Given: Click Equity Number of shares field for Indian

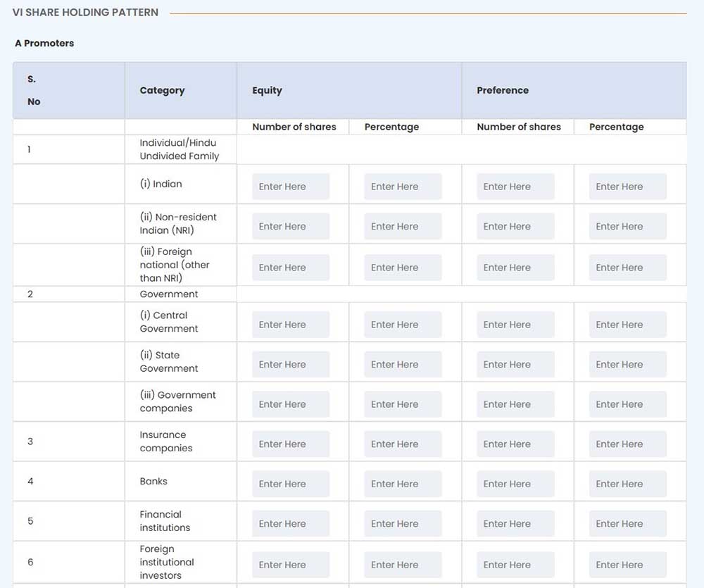Looking at the screenshot, I should point(291,187).
